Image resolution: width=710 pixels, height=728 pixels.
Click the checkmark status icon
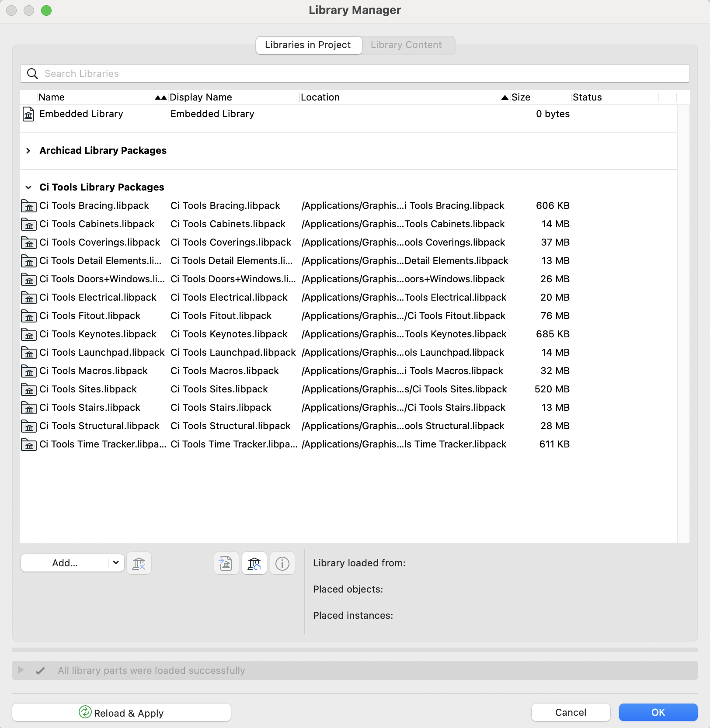point(40,671)
